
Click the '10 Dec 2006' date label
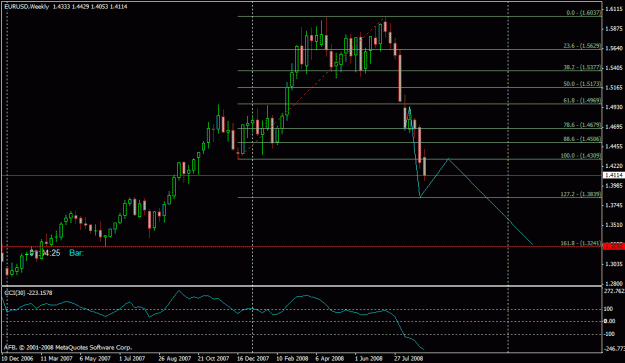pos(18,358)
